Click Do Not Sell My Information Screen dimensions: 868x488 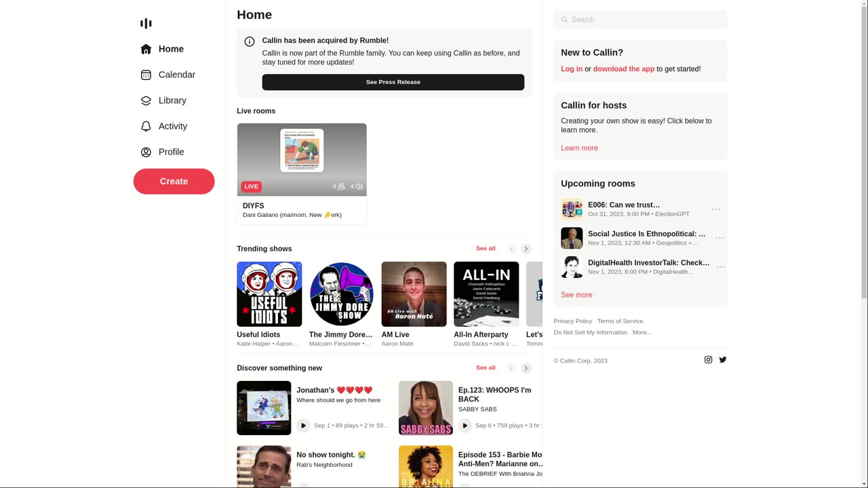pos(590,332)
